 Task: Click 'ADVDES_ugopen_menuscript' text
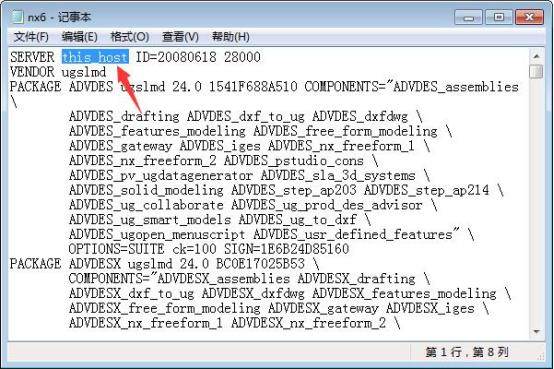tap(157, 235)
